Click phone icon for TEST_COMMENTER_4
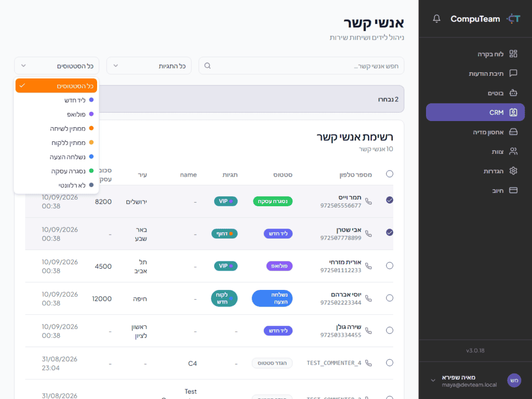The height and width of the screenshot is (399, 532). 368,363
